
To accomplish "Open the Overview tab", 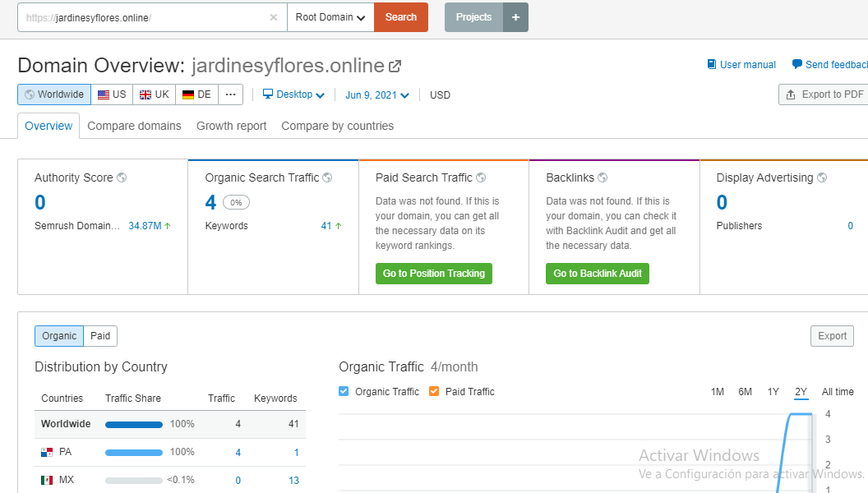I will pyautogui.click(x=48, y=127).
